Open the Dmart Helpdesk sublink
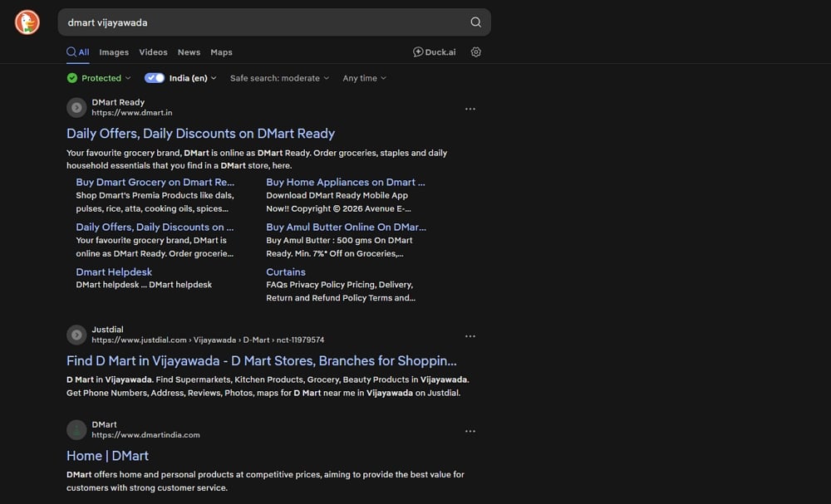The image size is (831, 504). click(114, 272)
